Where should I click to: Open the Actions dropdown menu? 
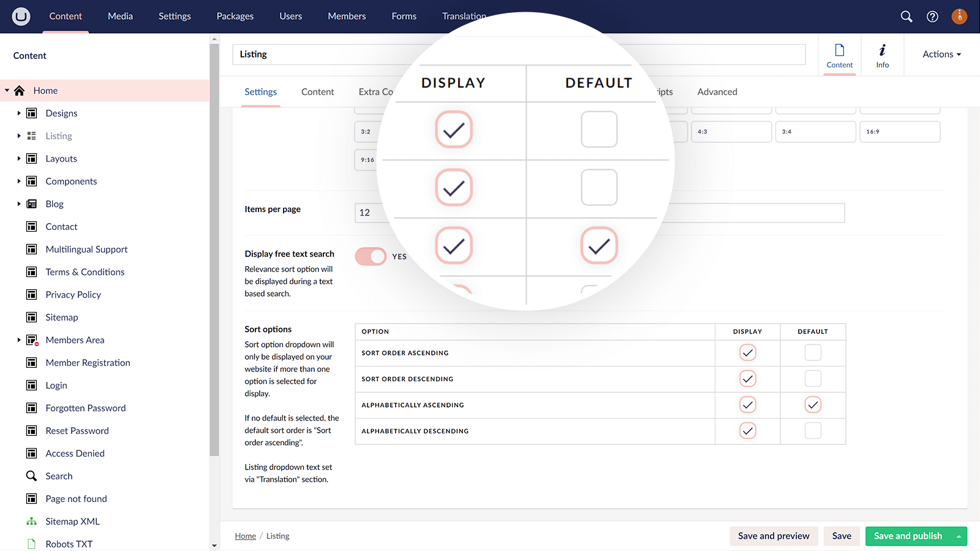(x=941, y=55)
